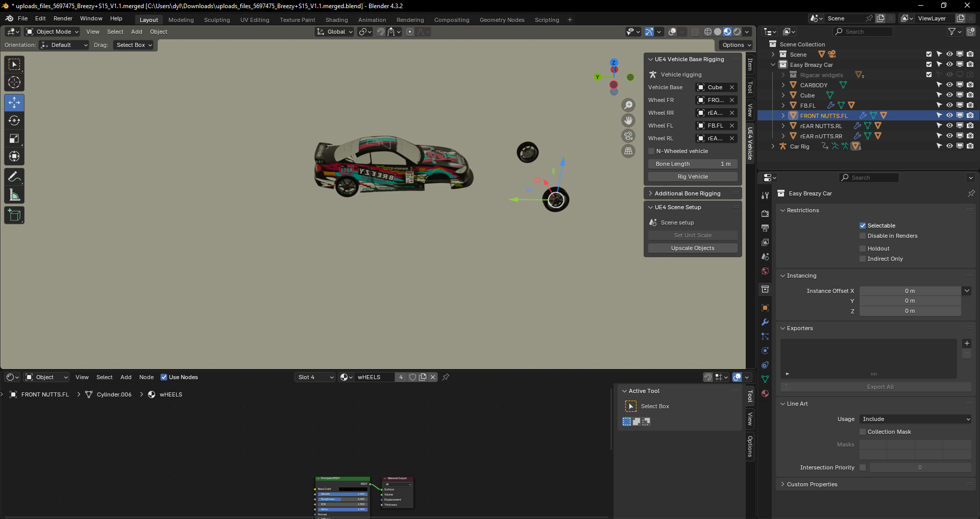Switch to solid viewport shading
Viewport: 980px width, 519px height.
point(718,32)
